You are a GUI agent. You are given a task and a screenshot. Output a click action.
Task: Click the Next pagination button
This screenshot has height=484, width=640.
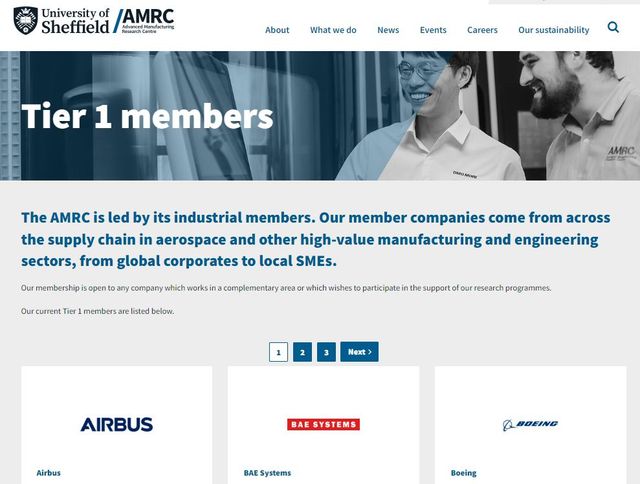tap(360, 352)
